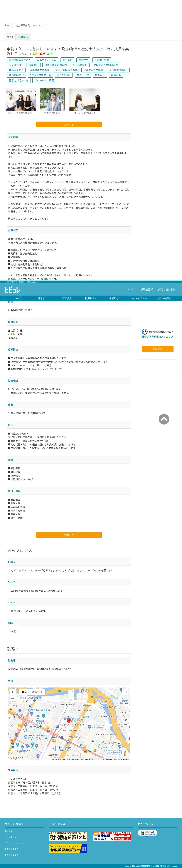Click the 残業なし tag

coord(33,65)
